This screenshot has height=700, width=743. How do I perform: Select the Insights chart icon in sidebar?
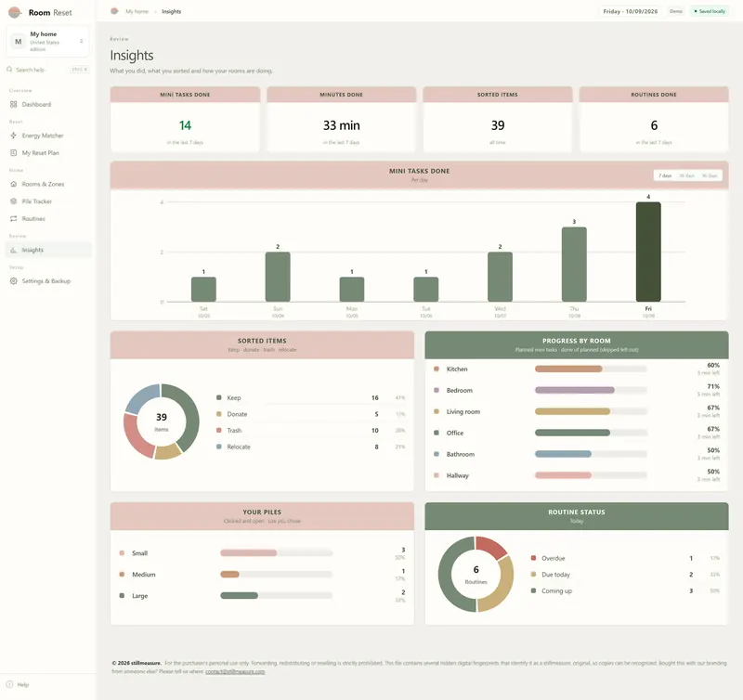(13, 250)
